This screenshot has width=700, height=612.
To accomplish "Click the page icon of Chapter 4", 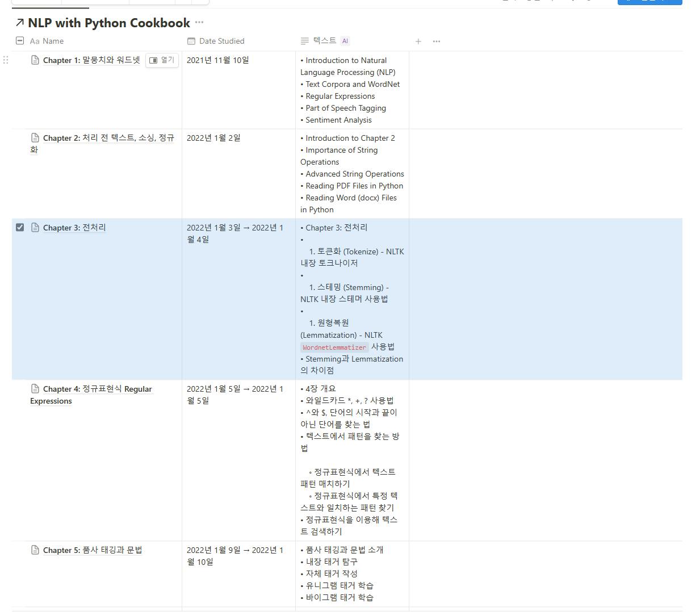I will 35,389.
